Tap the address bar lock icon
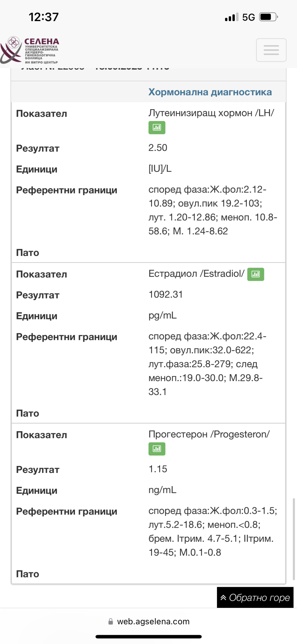This screenshot has height=644, width=297. tap(111, 622)
